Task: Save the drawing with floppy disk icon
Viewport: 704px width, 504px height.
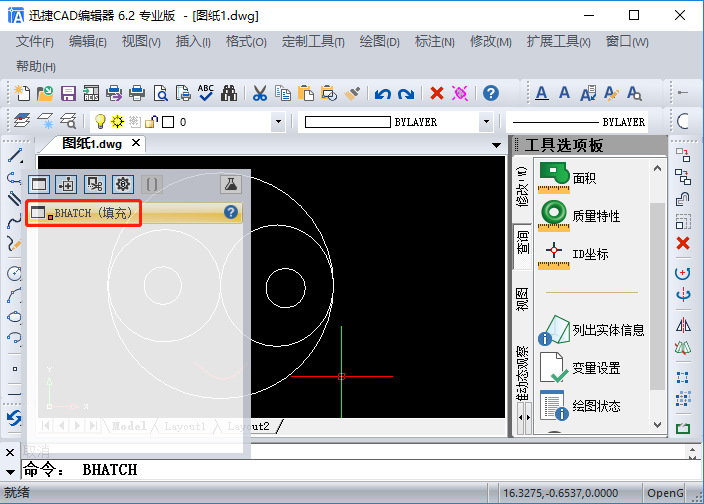Action: point(68,93)
